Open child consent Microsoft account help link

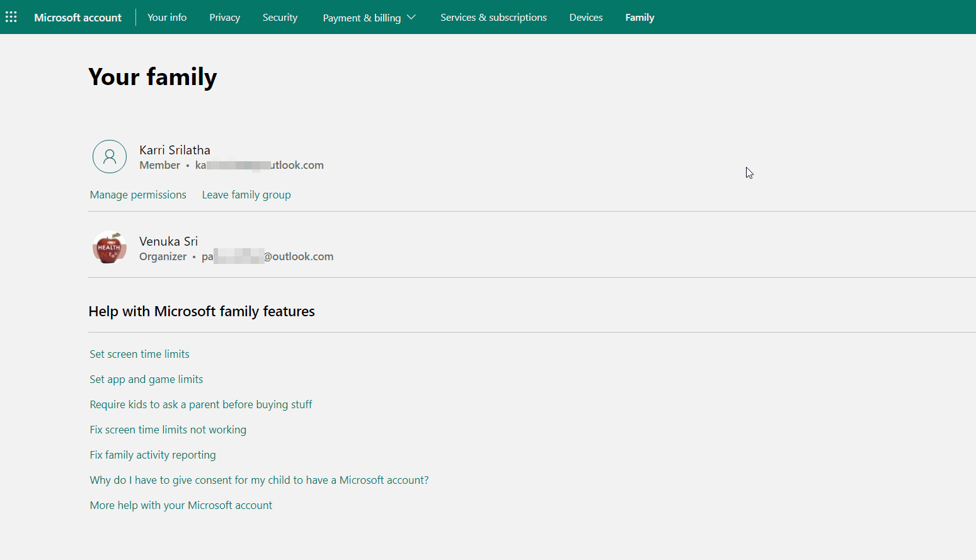coord(259,480)
